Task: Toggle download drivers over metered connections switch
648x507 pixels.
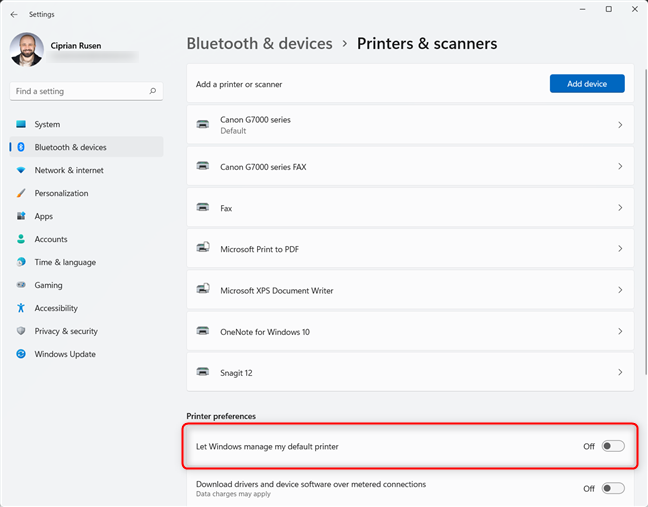Action: (613, 488)
